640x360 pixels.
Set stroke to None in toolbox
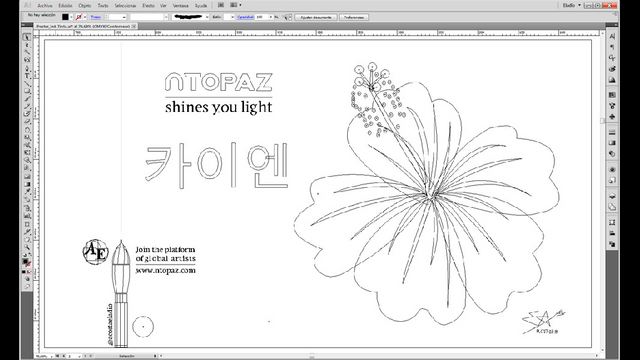click(29, 271)
